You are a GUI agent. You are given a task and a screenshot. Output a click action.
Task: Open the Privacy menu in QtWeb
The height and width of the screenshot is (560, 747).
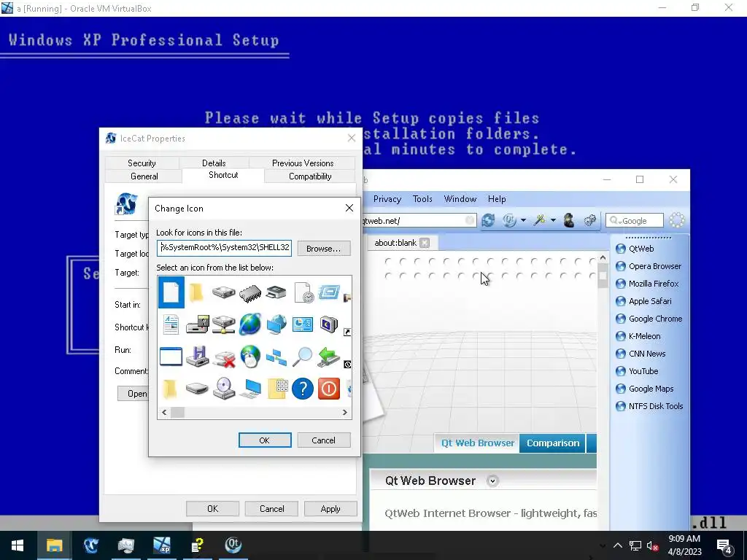[387, 199]
